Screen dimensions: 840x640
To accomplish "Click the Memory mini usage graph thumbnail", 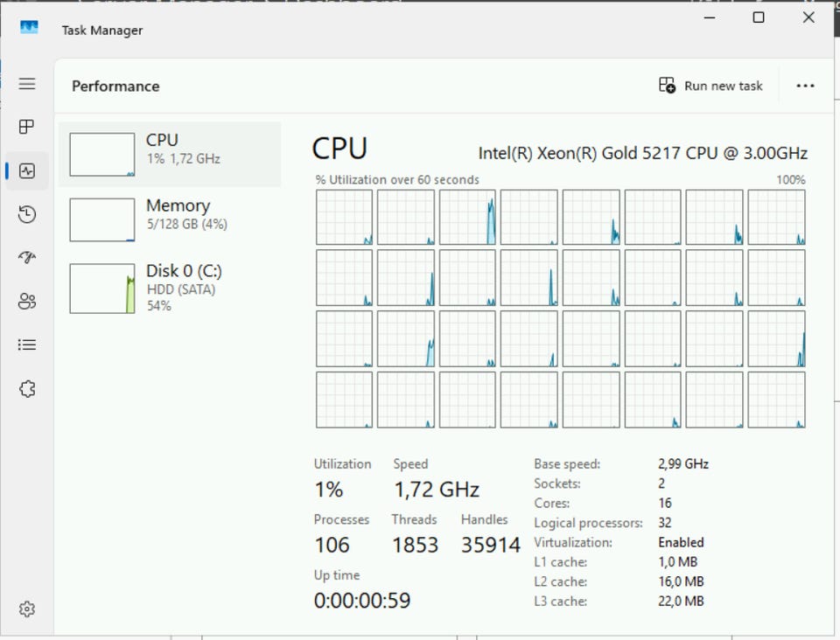I will tap(101, 220).
